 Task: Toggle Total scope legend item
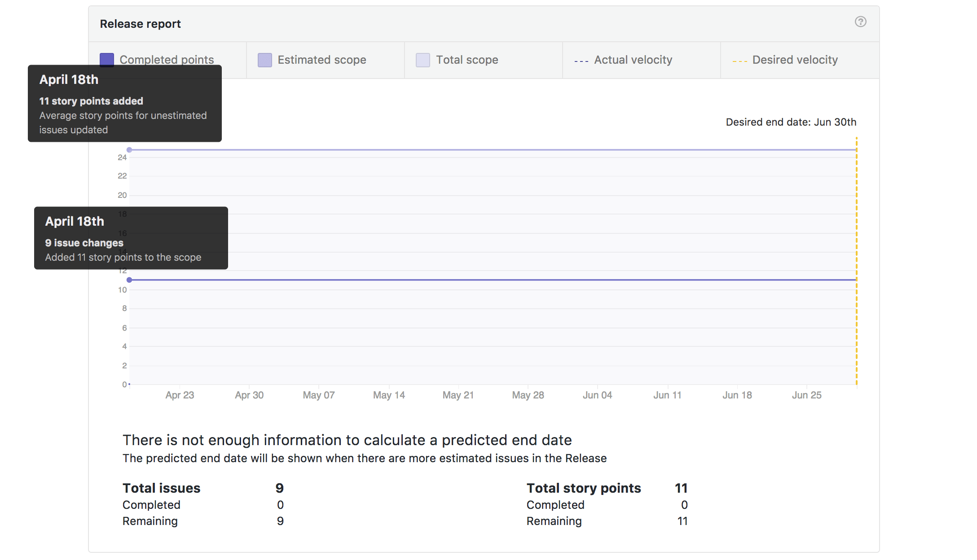467,60
